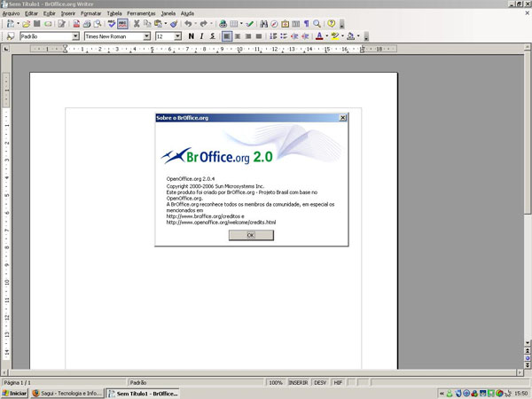Open the Ferramentas menu
Viewport: 532px width, 399px height.
pyautogui.click(x=141, y=13)
